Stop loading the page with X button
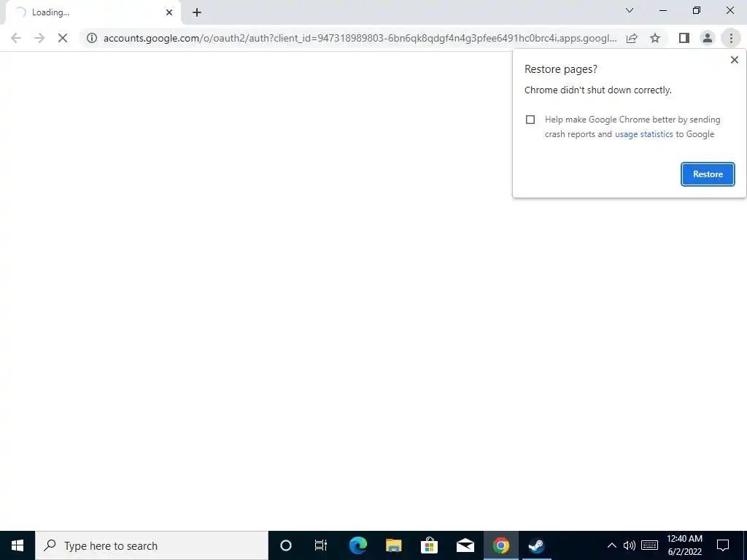The image size is (747, 560). pyautogui.click(x=63, y=38)
